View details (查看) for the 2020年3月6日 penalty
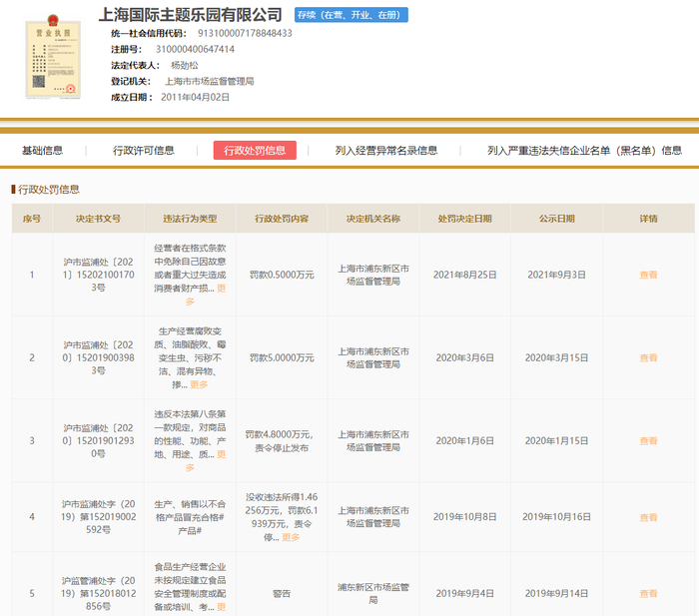The width and height of the screenshot is (699, 616). tap(648, 356)
